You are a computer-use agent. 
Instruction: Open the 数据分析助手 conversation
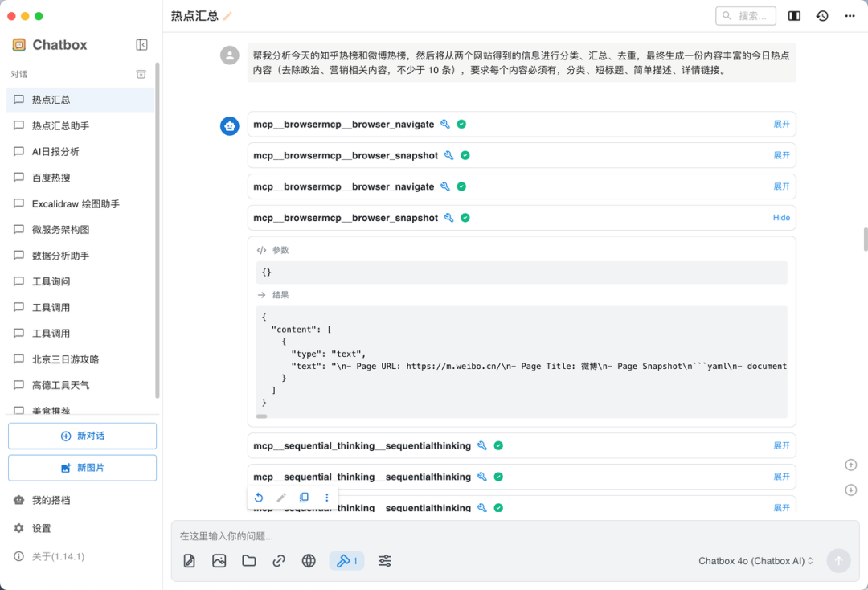80,256
